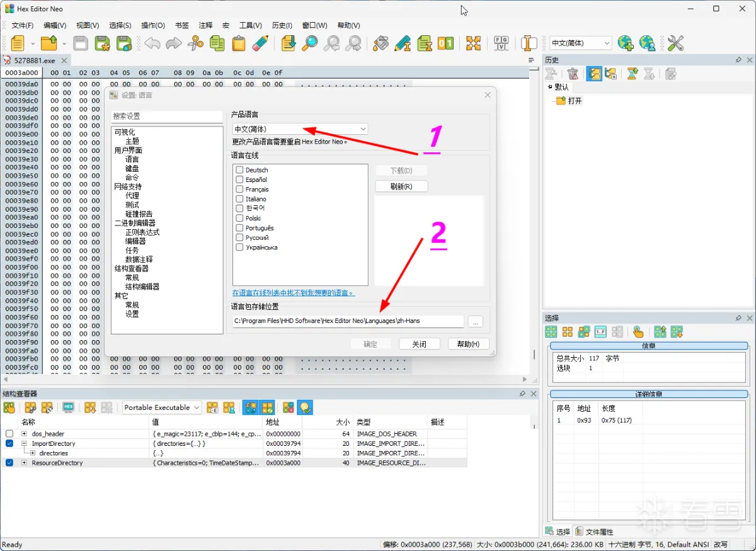Screen dimensions: 756x551
Task: Click the hand pointer icon in Selection panel
Action: click(638, 332)
